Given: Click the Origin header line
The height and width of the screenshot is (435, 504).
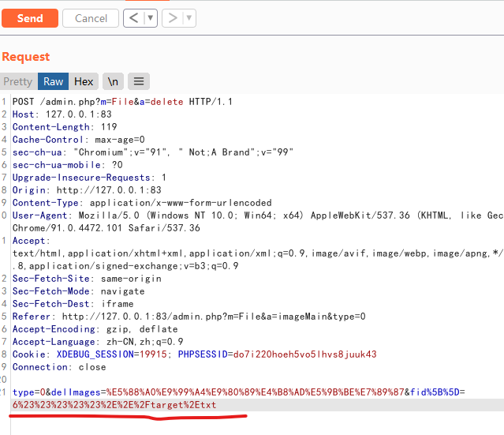Looking at the screenshot, I should 87,190.
